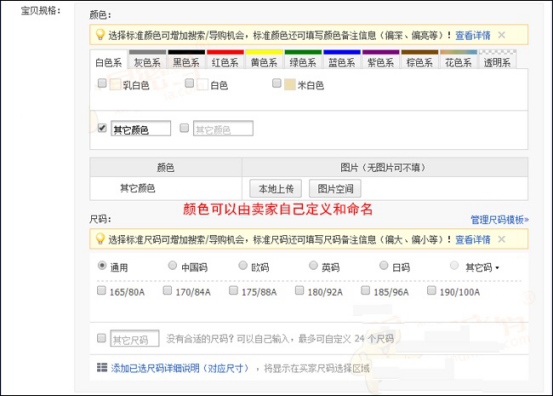Click the 图片空间 button
Viewport: 553px width, 396px height.
click(x=335, y=189)
